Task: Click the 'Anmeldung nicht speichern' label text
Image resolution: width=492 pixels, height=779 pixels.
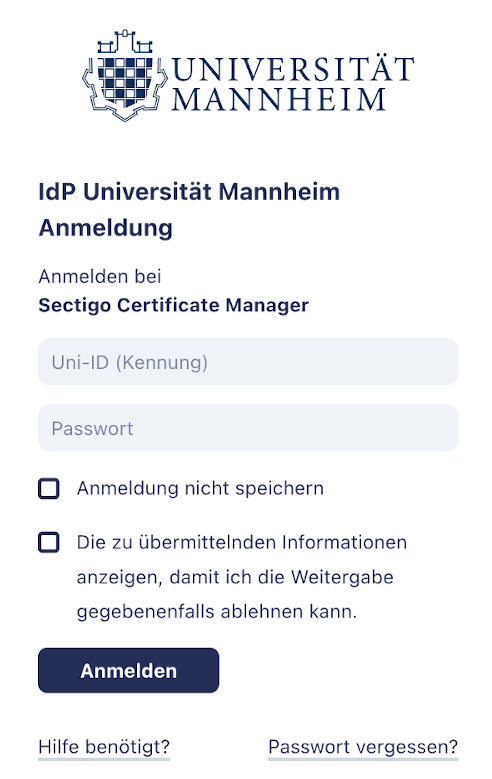Action: click(x=200, y=488)
